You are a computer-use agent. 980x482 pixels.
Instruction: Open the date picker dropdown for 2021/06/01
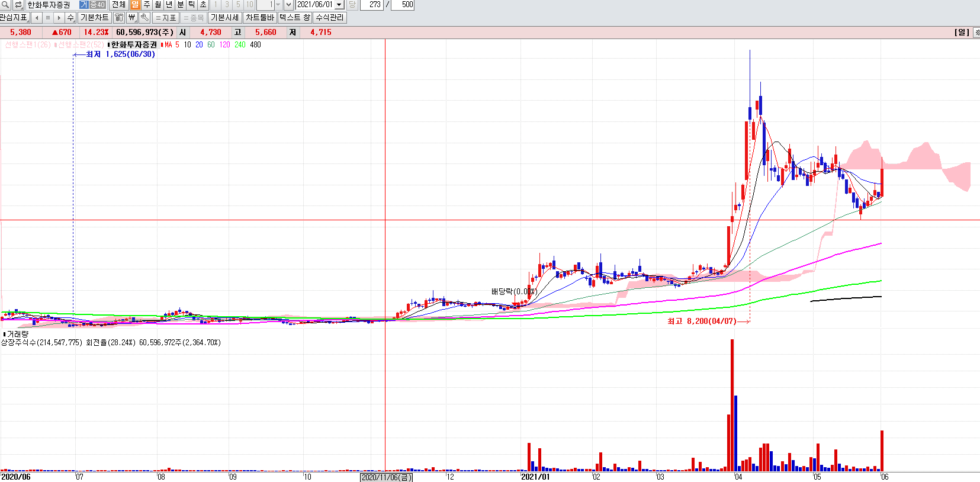pos(339,4)
